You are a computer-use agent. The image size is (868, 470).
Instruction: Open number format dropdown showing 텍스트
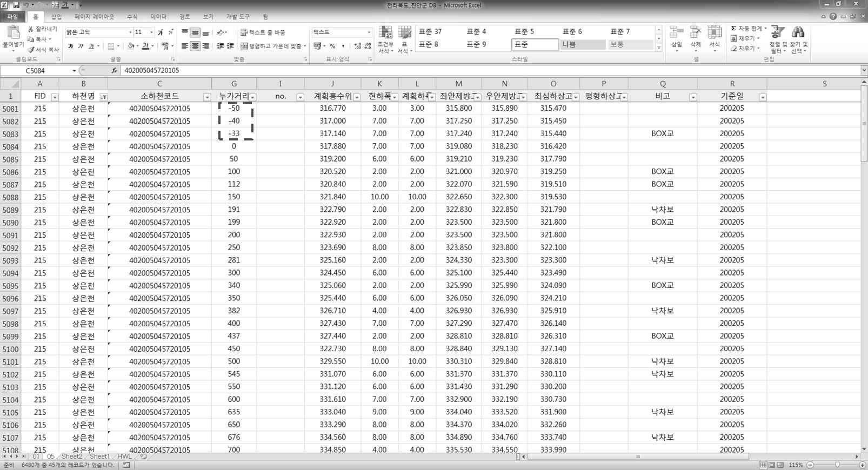369,32
